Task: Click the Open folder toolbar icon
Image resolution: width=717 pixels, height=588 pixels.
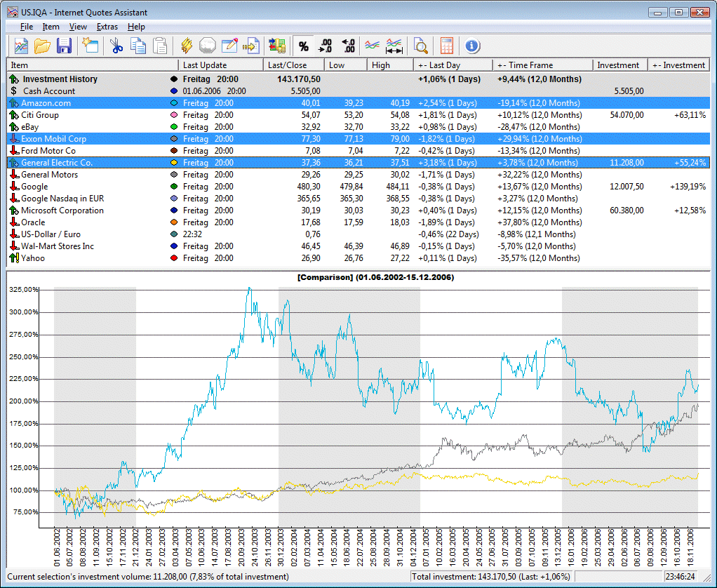Action: (43, 46)
